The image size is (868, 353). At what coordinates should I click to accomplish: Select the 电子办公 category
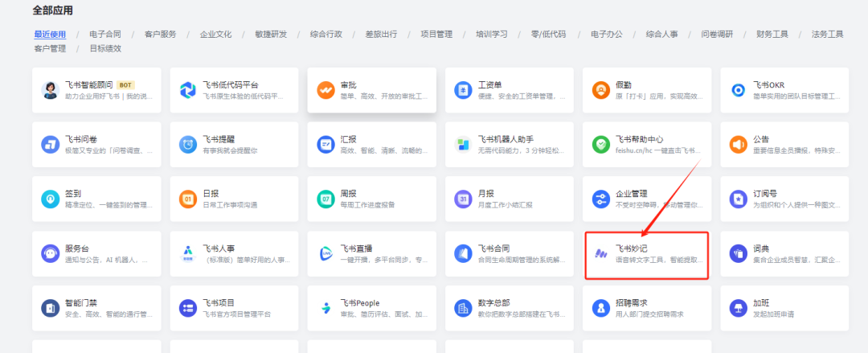pyautogui.click(x=607, y=34)
